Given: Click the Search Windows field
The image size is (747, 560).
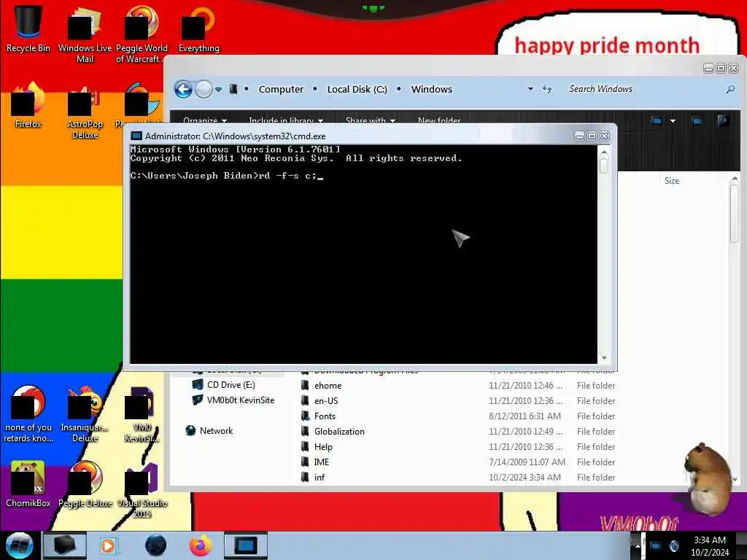Looking at the screenshot, I should point(646,89).
